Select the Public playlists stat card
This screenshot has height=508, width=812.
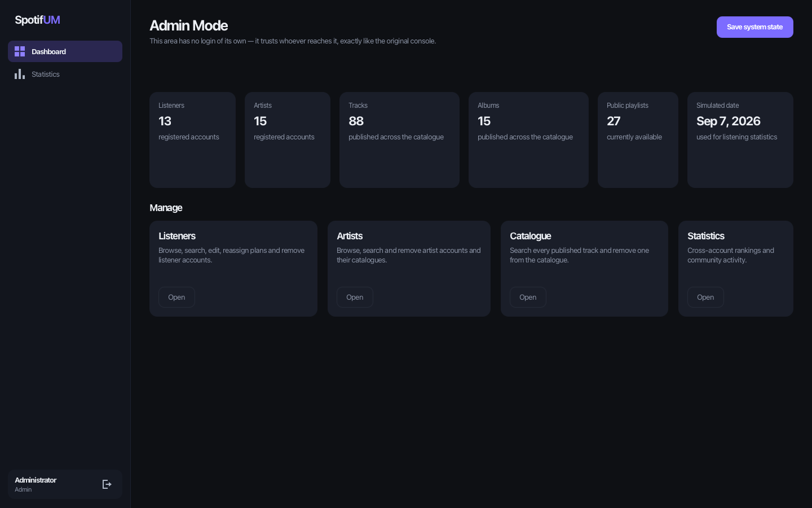pyautogui.click(x=638, y=140)
